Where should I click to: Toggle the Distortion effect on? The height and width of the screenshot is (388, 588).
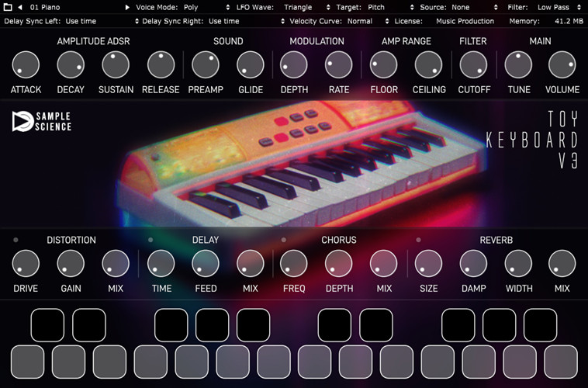(x=16, y=240)
